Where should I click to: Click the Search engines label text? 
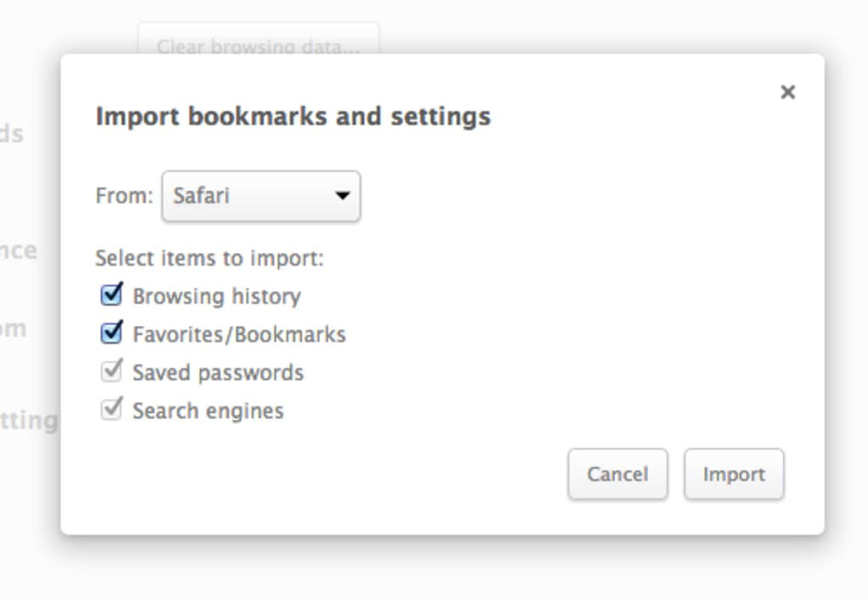[208, 411]
